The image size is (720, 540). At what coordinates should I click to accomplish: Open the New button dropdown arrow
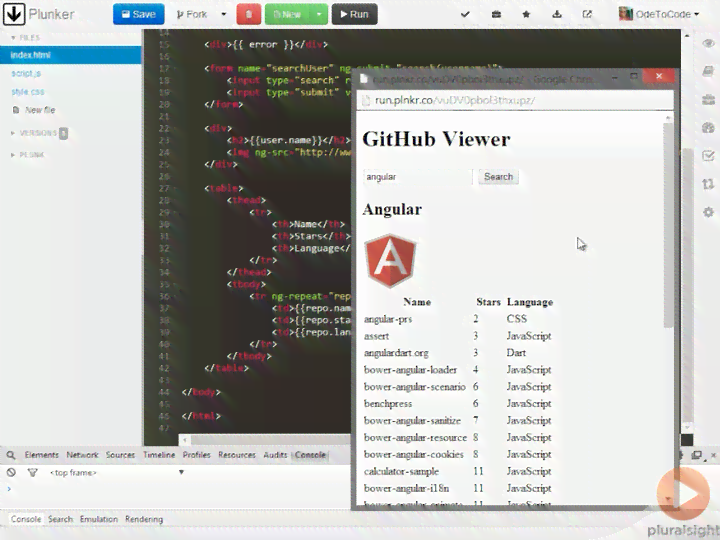(x=319, y=14)
